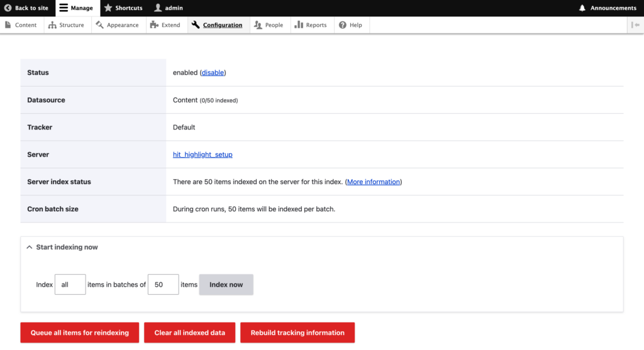644x350 pixels.
Task: Click the Back to site arrow icon
Action: pyautogui.click(x=8, y=8)
